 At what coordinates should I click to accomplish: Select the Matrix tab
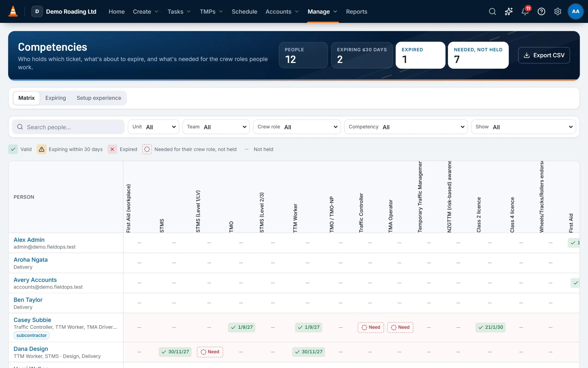point(26,98)
